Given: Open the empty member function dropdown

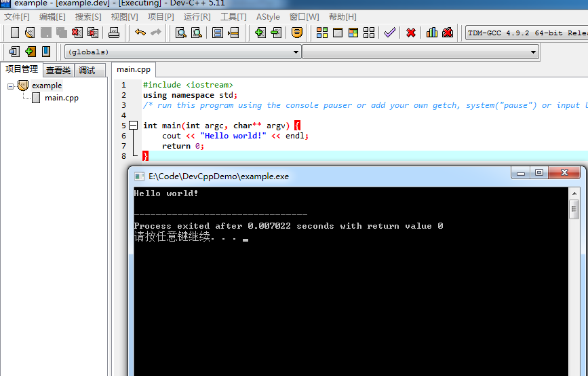Looking at the screenshot, I should coord(420,52).
